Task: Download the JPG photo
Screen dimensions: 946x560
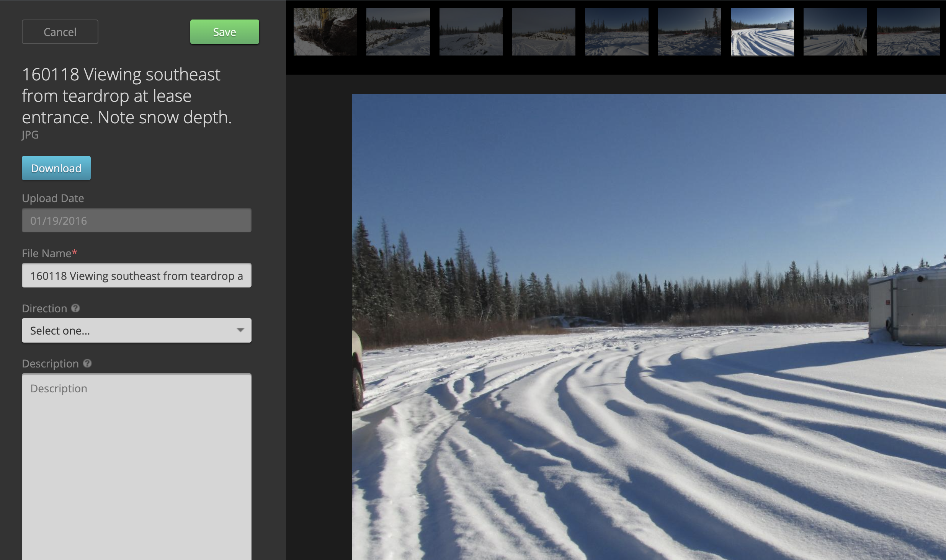Action: click(x=56, y=168)
